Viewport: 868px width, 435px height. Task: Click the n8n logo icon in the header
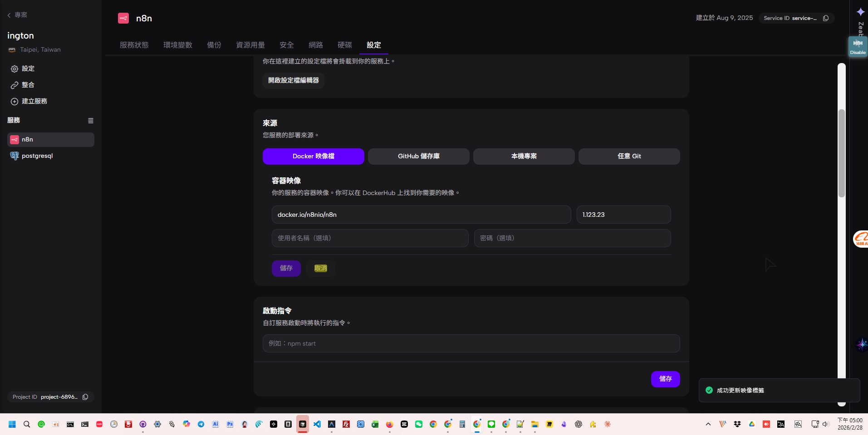pos(123,18)
